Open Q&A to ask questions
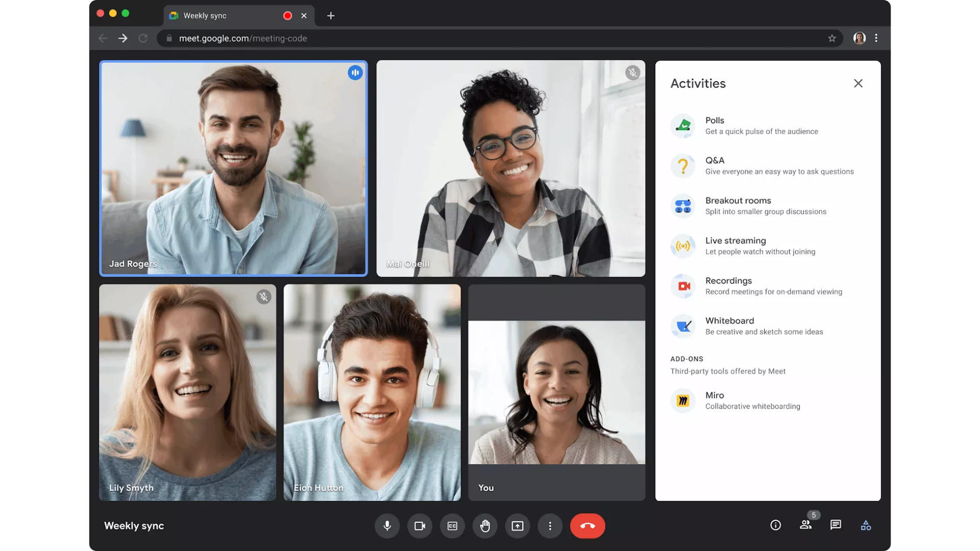The height and width of the screenshot is (551, 980). point(683,166)
